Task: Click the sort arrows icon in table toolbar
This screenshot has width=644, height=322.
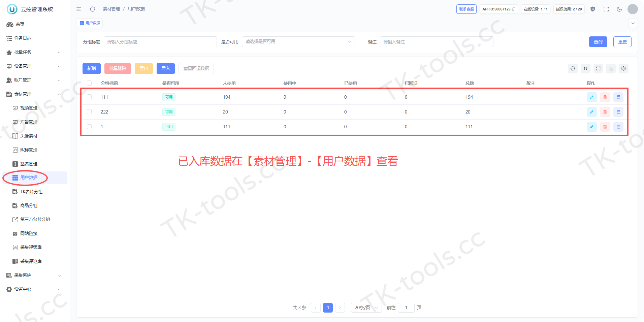Action: click(585, 68)
